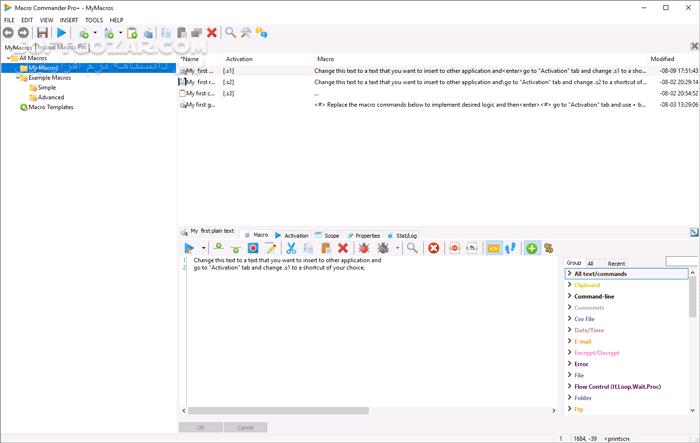Image resolution: width=700 pixels, height=443 pixels.
Task: Click the commands search input field
Action: (682, 261)
